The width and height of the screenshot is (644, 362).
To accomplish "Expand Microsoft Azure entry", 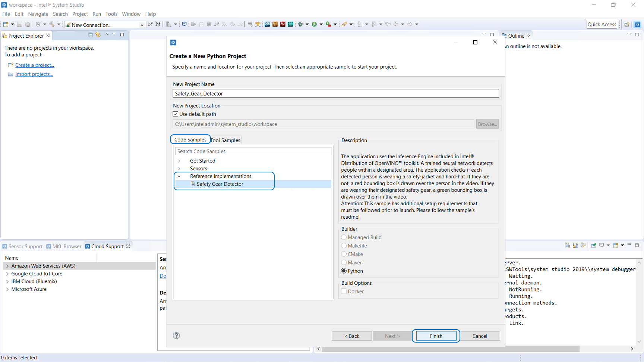I will tap(7, 289).
